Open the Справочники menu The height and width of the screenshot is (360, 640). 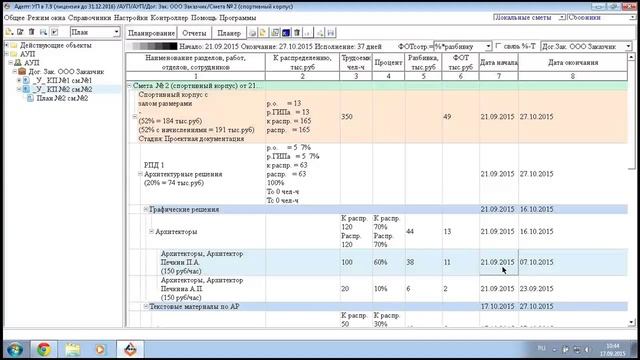(x=89, y=18)
